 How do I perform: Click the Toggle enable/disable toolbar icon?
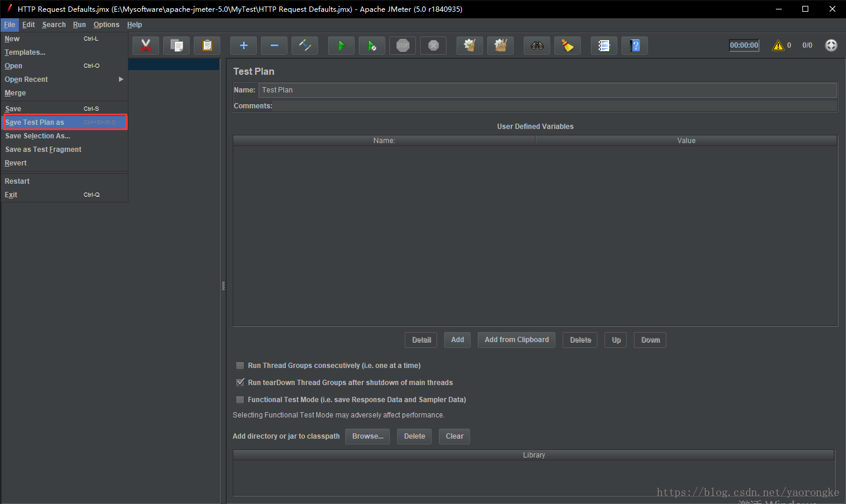305,45
